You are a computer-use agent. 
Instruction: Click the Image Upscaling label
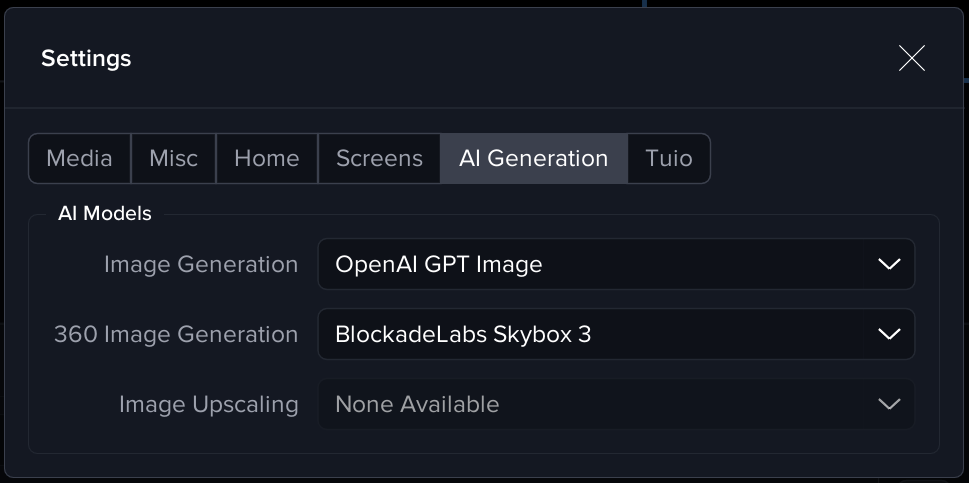coord(208,404)
